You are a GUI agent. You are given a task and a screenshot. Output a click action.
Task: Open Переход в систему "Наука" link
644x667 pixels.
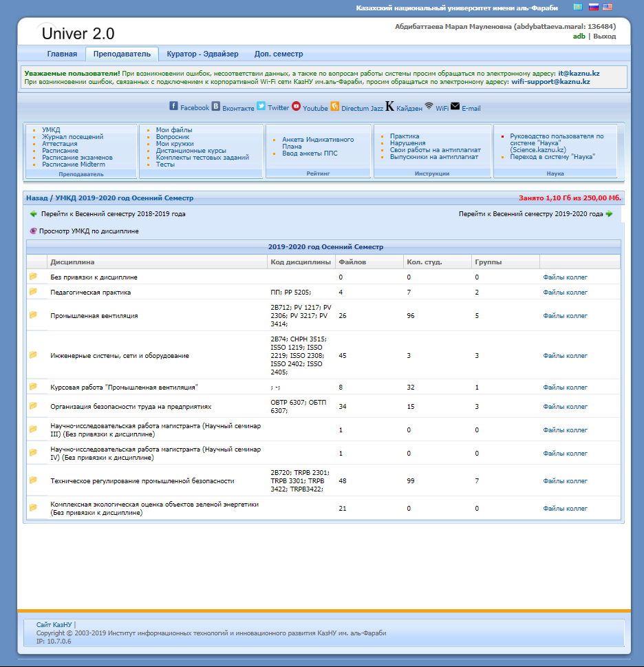tap(552, 156)
